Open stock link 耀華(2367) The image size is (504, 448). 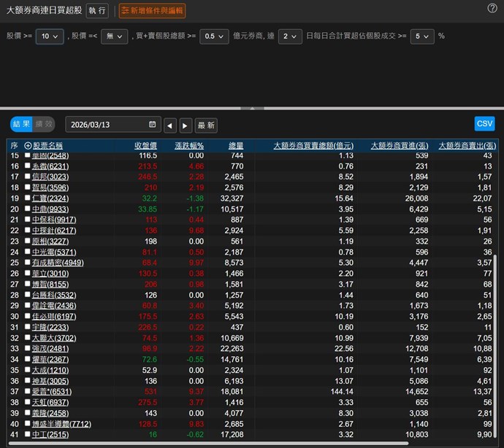click(50, 360)
